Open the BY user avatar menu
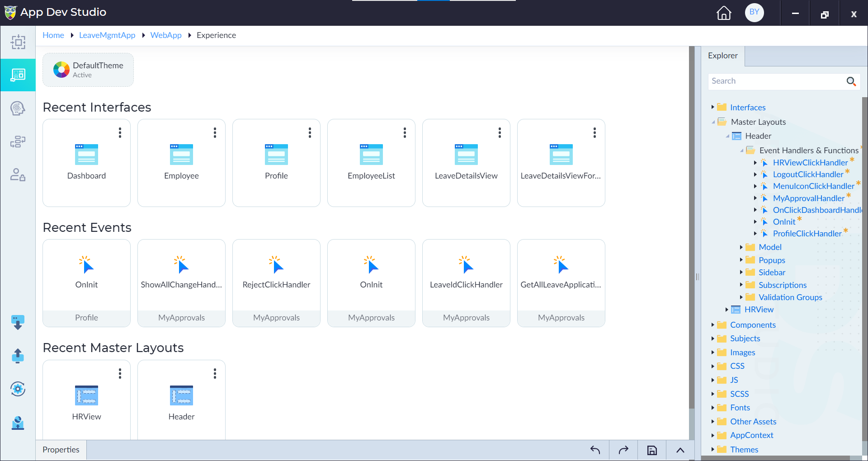The height and width of the screenshot is (461, 868). [x=754, y=12]
